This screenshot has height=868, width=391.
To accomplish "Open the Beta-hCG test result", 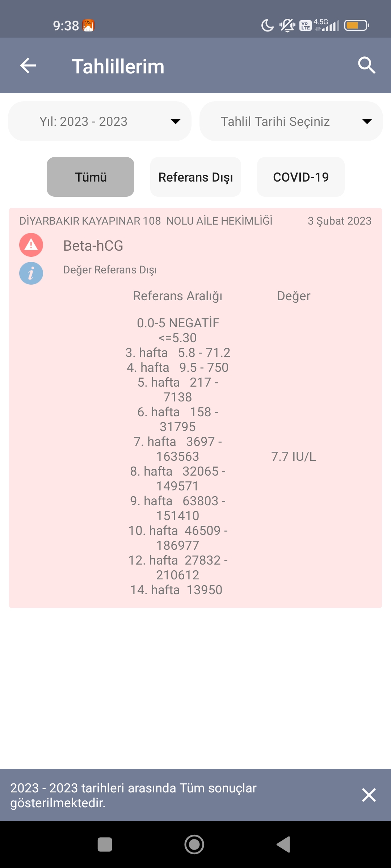I will (93, 246).
